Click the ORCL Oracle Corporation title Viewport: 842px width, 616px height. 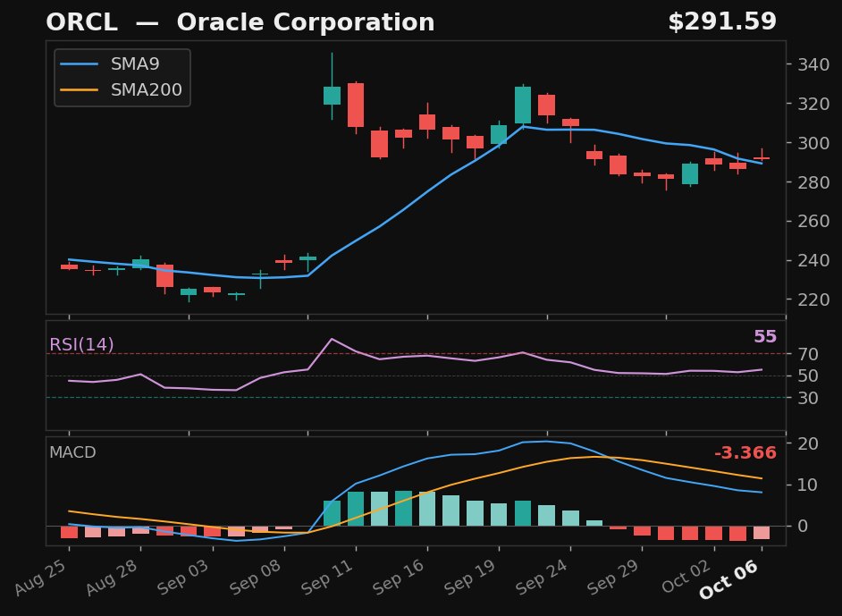(x=240, y=22)
